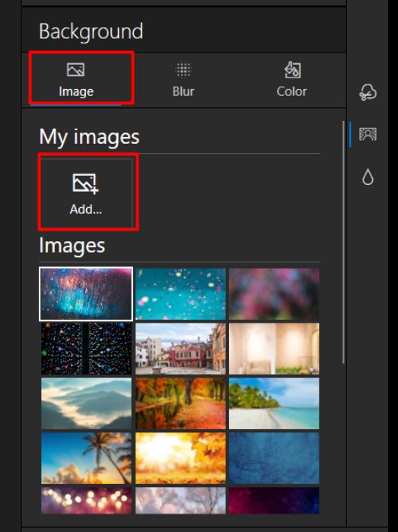This screenshot has height=532, width=398.
Task: Switch to the Blur tab
Action: pos(183,80)
